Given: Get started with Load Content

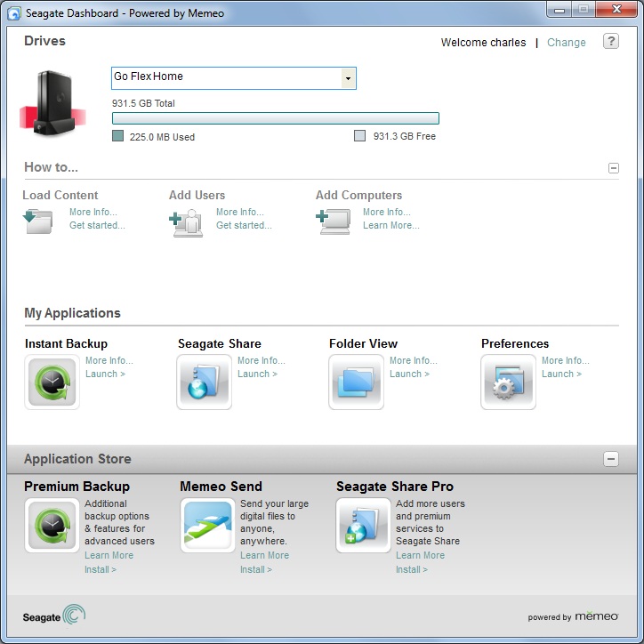Looking at the screenshot, I should pos(97,225).
